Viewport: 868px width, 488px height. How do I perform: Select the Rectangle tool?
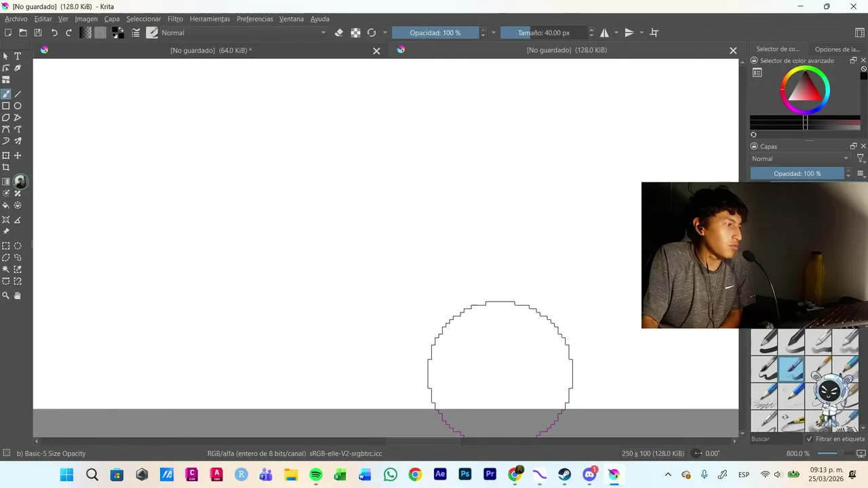tap(6, 106)
